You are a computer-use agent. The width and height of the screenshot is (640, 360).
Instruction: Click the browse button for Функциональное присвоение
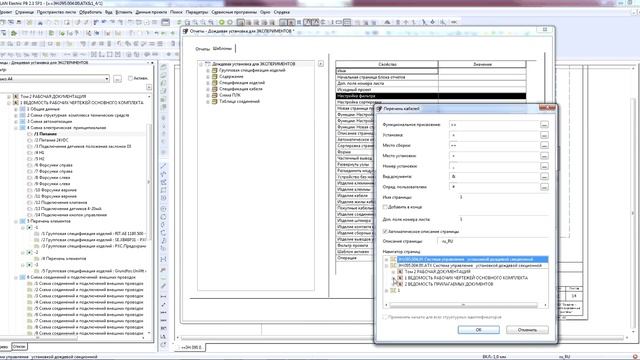[x=544, y=124]
